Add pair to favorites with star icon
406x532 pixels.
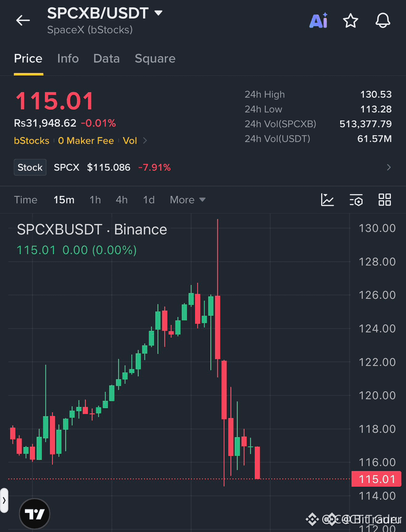coord(351,21)
